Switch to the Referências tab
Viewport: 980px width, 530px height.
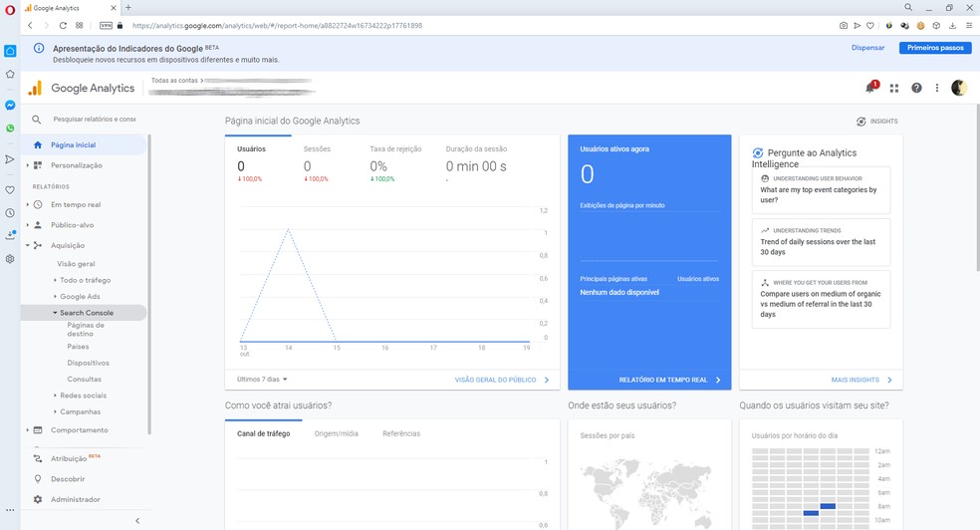[401, 433]
